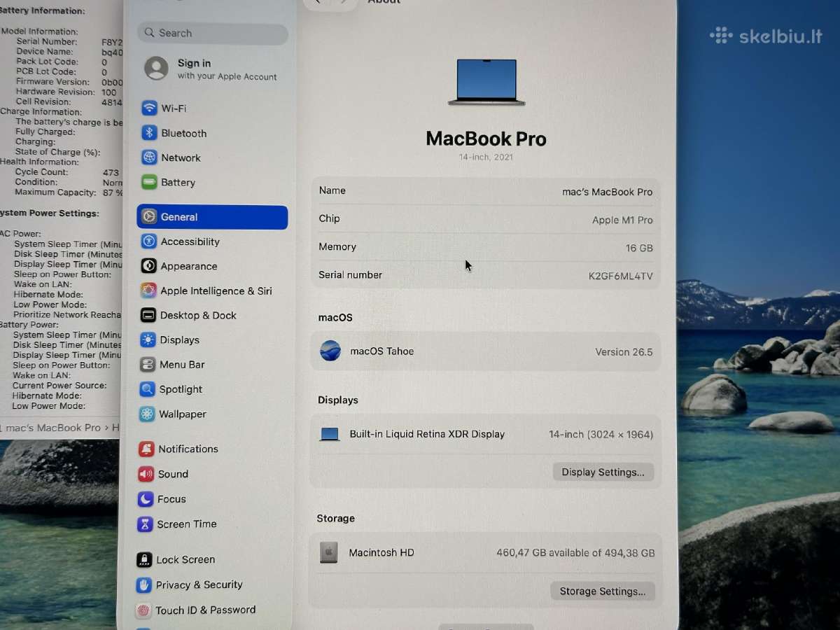Click the storage availability text 460,47 GB
This screenshot has width=840, height=630.
pyautogui.click(x=575, y=552)
